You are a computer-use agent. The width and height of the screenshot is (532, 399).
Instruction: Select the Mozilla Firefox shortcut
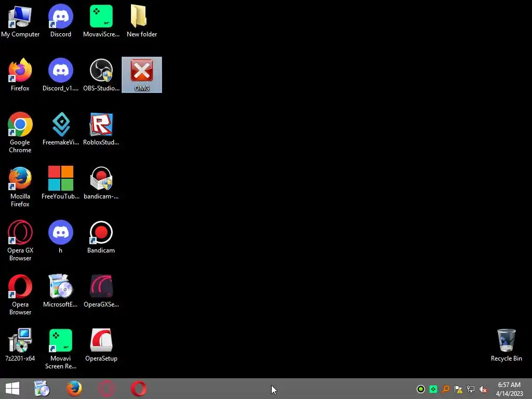pyautogui.click(x=20, y=187)
